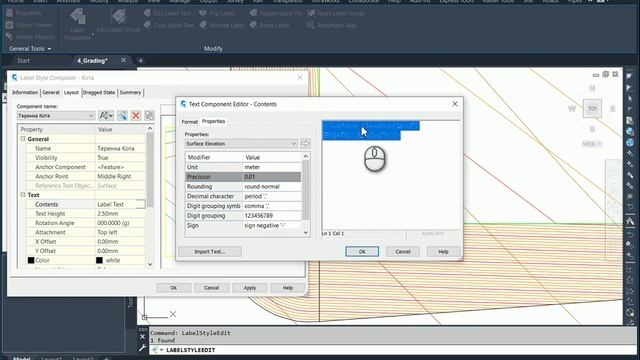This screenshot has height=360, width=640.
Task: Click OK in Label Style Composer
Action: [x=173, y=288]
